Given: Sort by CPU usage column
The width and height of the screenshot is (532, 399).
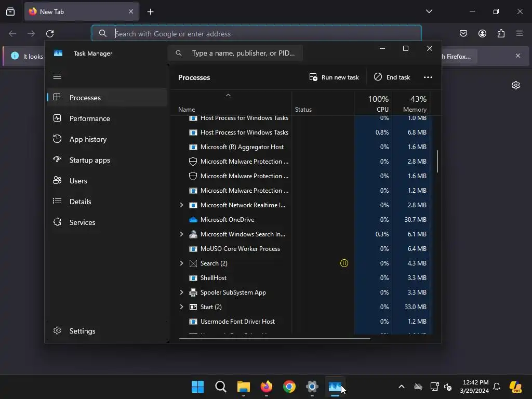Looking at the screenshot, I should point(373,103).
